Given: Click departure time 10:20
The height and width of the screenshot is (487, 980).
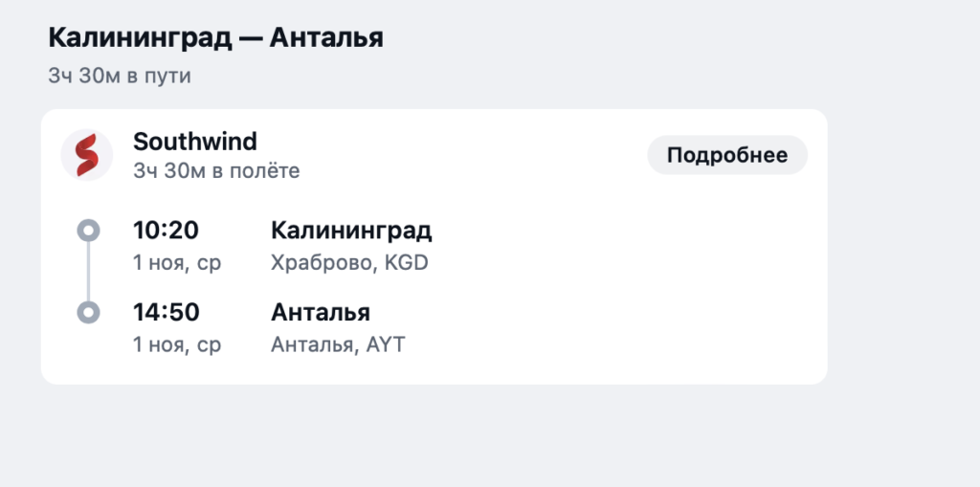Looking at the screenshot, I should 165,231.
